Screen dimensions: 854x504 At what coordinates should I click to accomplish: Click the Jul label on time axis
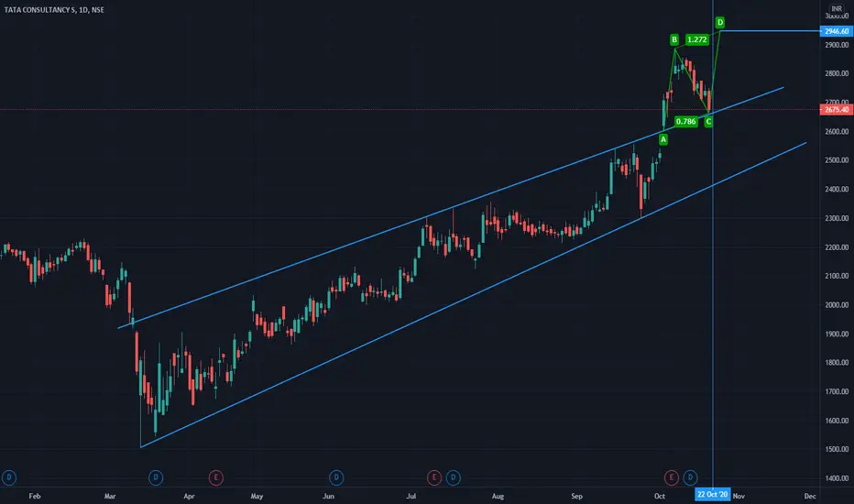411,496
